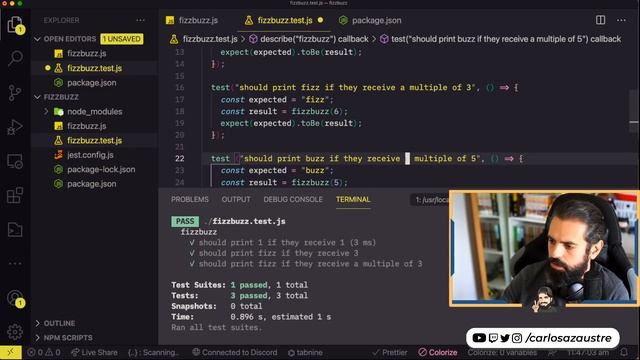Open Explorer Views and More Actions ellipsis
The width and height of the screenshot is (640, 360).
[x=140, y=20]
